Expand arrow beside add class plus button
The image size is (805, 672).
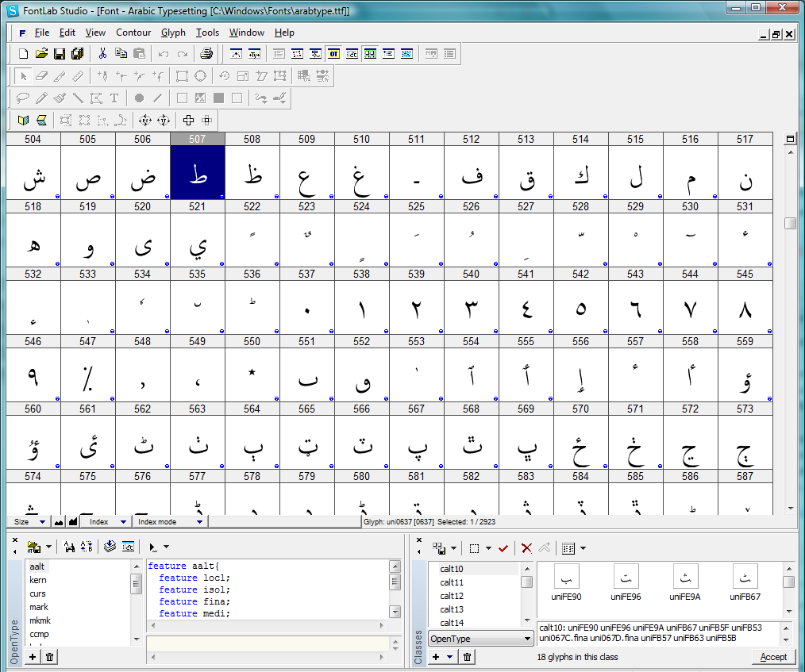pyautogui.click(x=449, y=657)
